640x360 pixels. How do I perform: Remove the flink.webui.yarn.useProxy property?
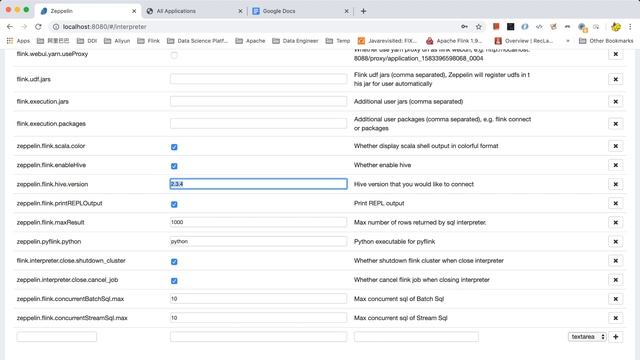coord(616,54)
